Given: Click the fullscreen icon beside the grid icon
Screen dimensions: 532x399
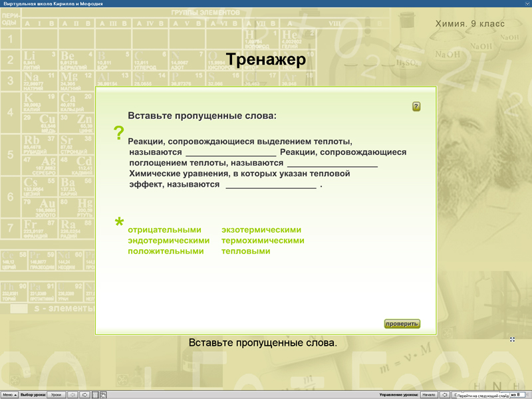Looking at the screenshot, I should coord(102,394).
